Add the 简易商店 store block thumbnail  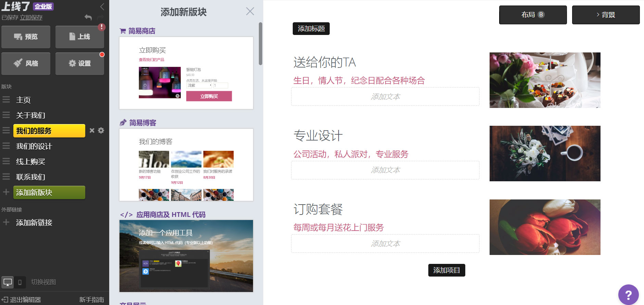coord(186,73)
